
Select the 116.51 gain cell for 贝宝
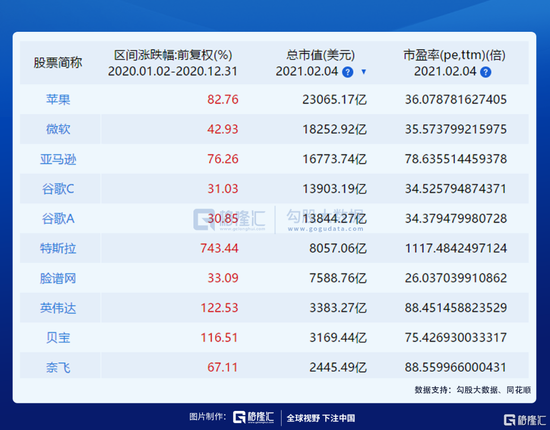[219, 338]
